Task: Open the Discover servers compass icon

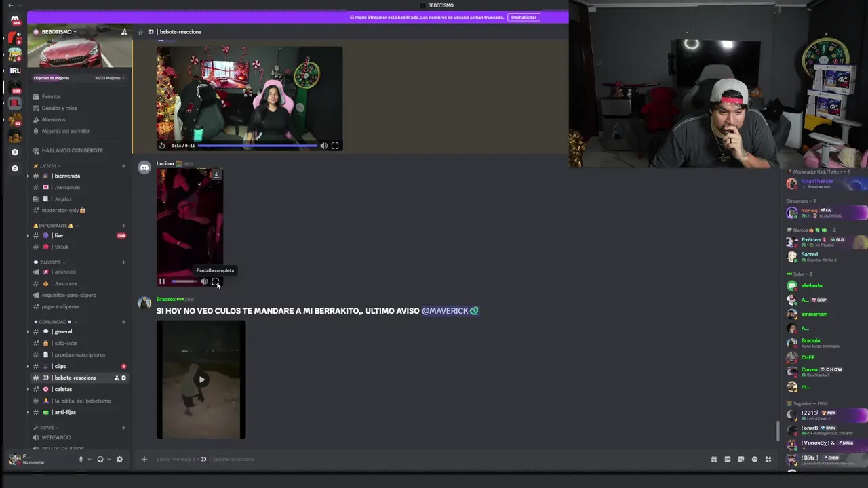Action: [14, 168]
